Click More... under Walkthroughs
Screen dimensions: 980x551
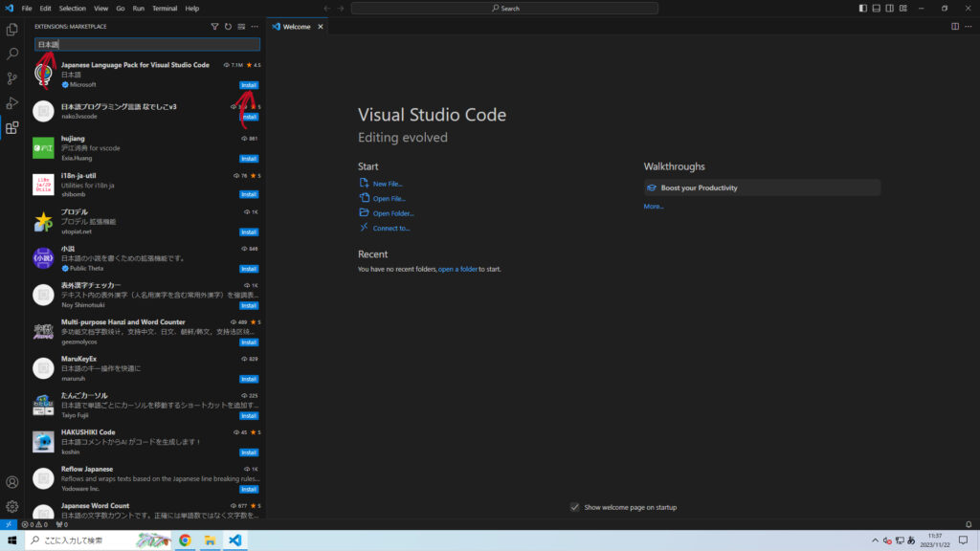click(x=653, y=207)
